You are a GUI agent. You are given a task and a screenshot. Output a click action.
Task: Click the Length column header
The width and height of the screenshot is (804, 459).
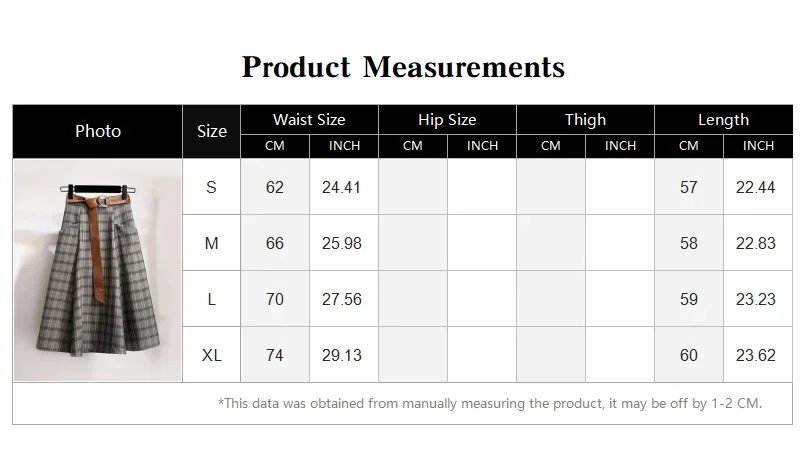click(723, 119)
